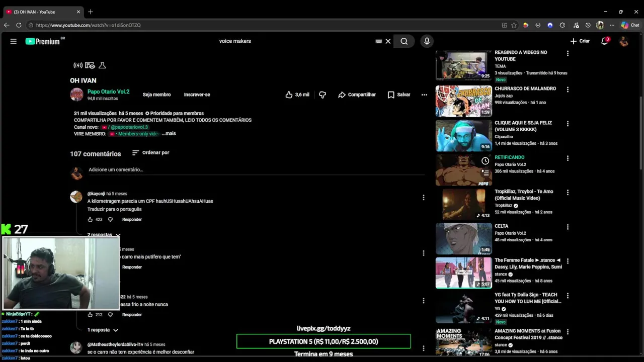Open the Papo Otario Vol.2 channel link
644x362 pixels.
(x=108, y=92)
